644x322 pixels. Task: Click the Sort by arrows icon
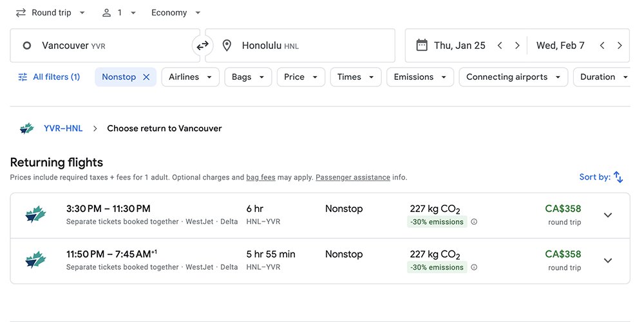pyautogui.click(x=618, y=177)
